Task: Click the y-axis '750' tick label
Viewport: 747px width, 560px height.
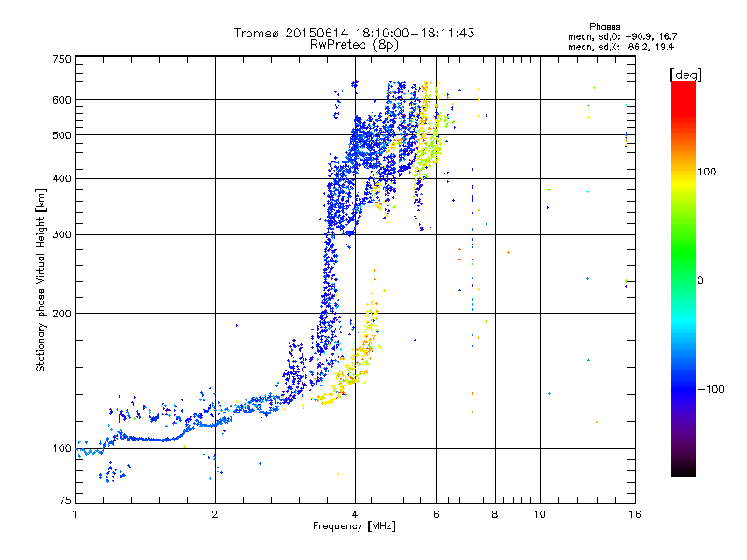Action: [63, 59]
